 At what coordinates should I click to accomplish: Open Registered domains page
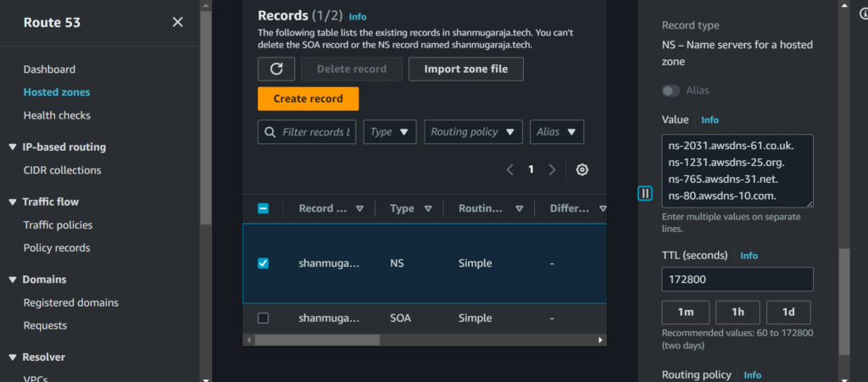tap(71, 302)
